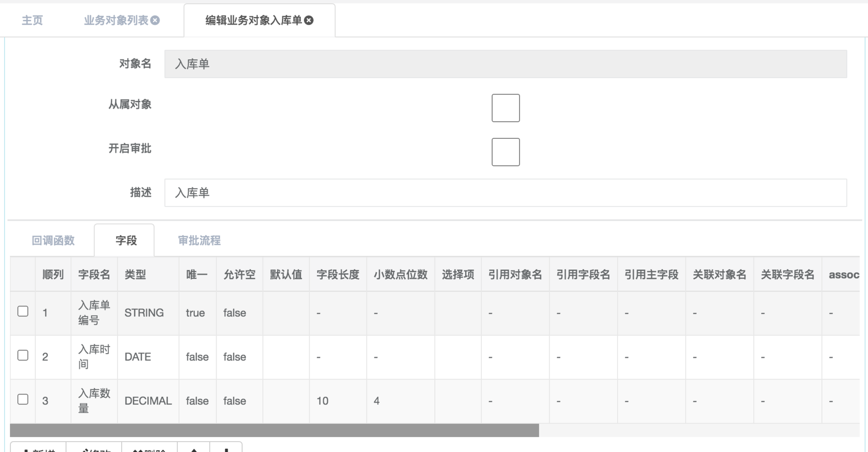This screenshot has height=452, width=868.
Task: Close the 业务对象列表 tab with its ⊗ icon
Action: coord(156,20)
